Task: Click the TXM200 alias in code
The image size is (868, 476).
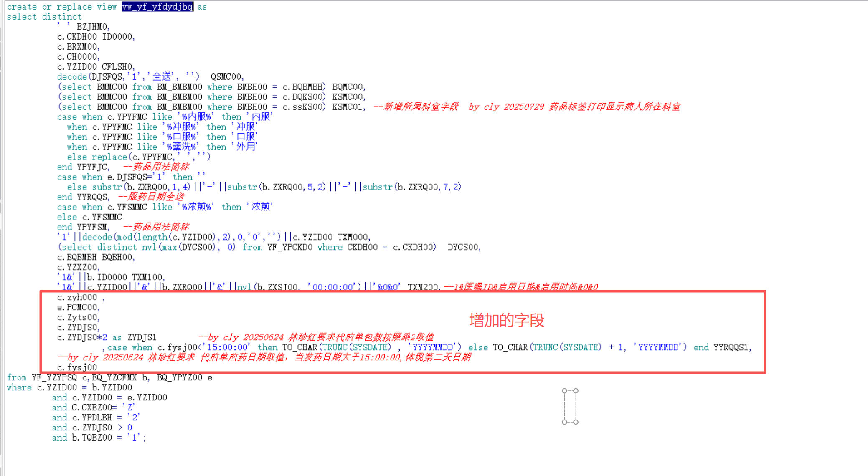Action: tap(423, 287)
